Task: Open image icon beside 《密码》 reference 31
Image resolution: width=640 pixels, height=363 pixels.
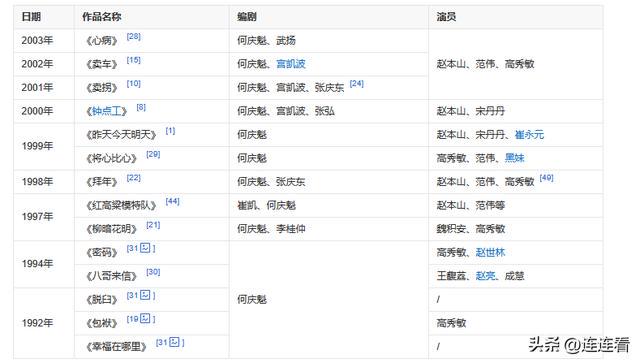Action: pyautogui.click(x=145, y=248)
